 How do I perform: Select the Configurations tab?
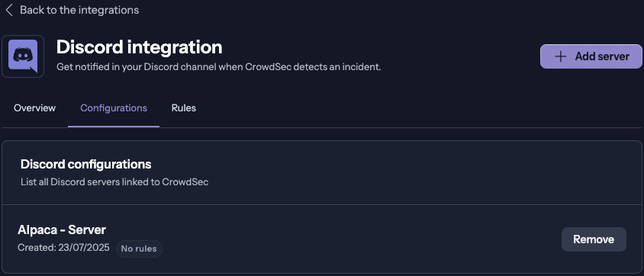114,108
